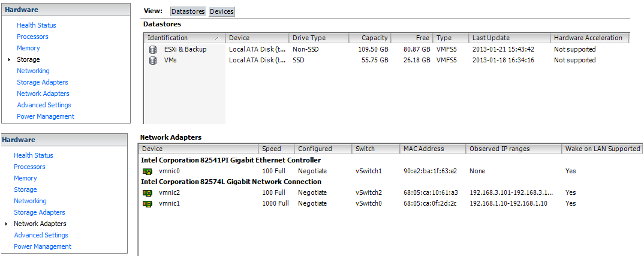
Task: Open Health Status in upper Hardware panel
Action: coord(37,25)
